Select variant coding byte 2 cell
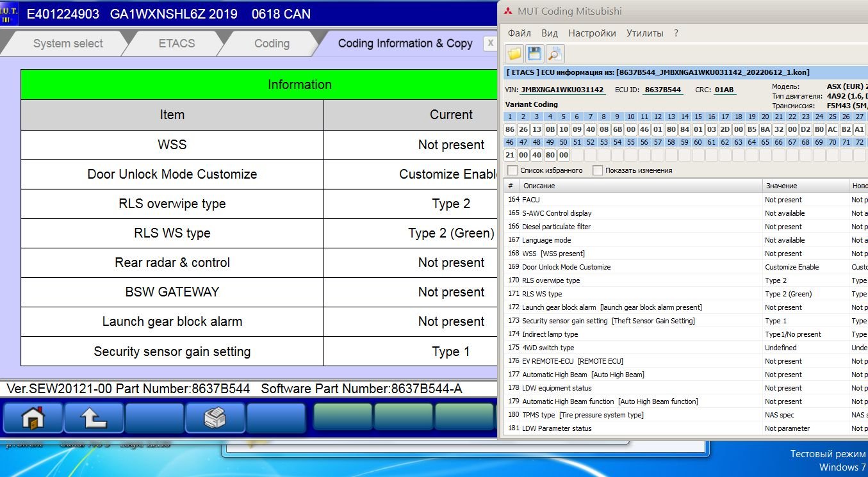The width and height of the screenshot is (868, 477). click(523, 129)
